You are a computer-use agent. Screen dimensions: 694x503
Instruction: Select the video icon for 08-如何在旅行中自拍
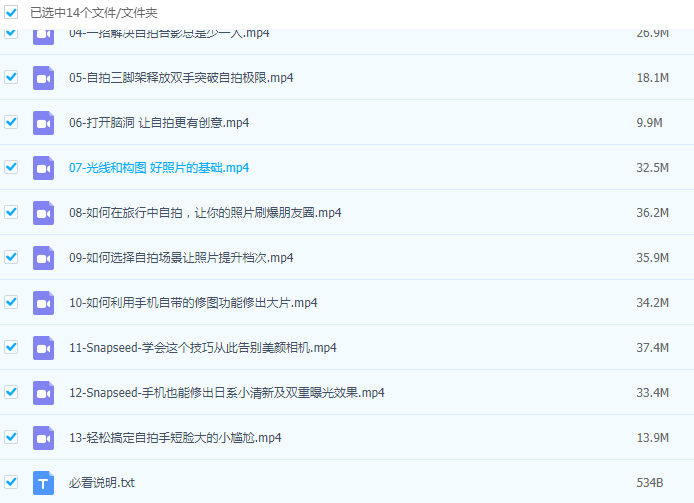[x=43, y=213]
